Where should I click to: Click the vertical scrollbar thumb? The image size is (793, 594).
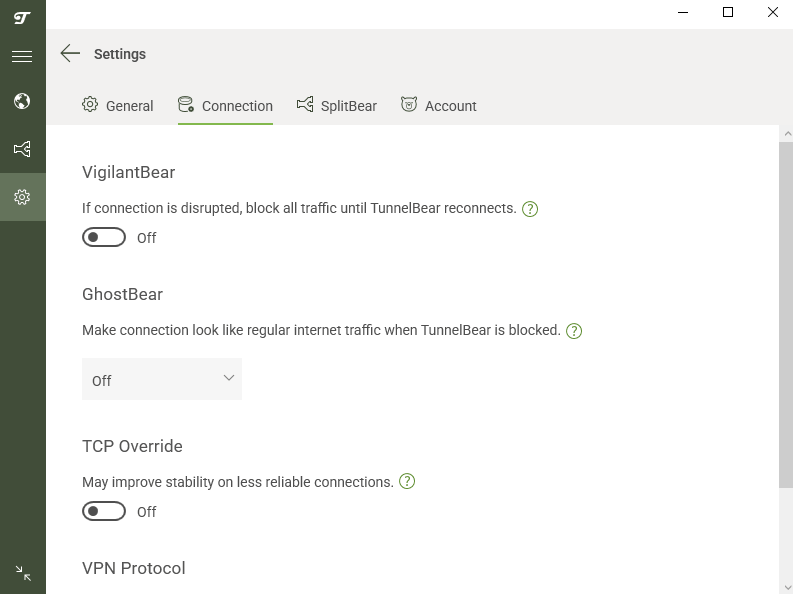786,315
